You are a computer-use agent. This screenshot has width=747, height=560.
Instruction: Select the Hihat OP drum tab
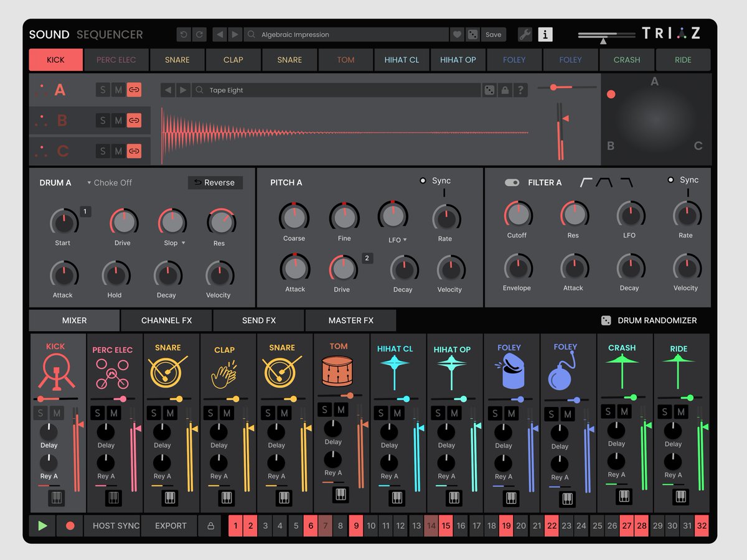point(458,60)
